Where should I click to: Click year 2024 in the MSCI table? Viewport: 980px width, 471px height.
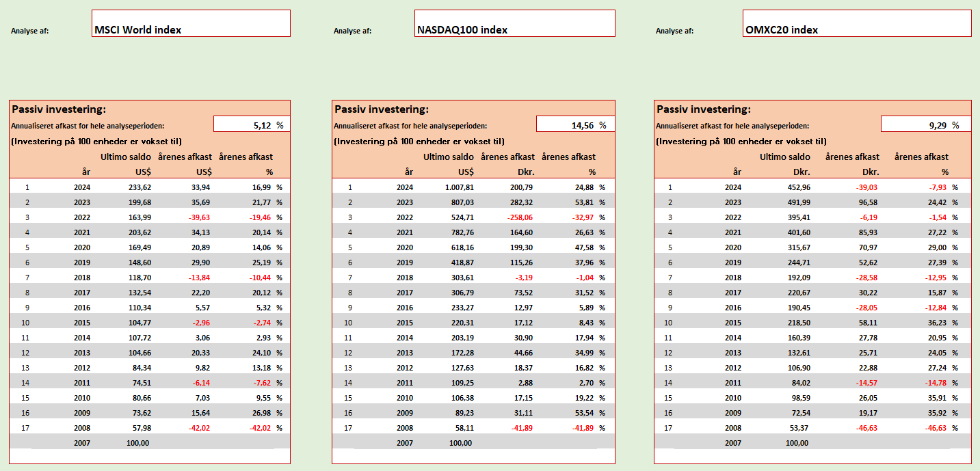point(83,187)
